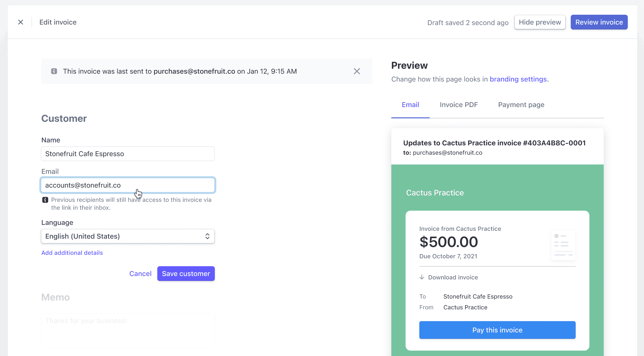The height and width of the screenshot is (356, 644).
Task: Click Hide preview toggle button
Action: (x=540, y=22)
